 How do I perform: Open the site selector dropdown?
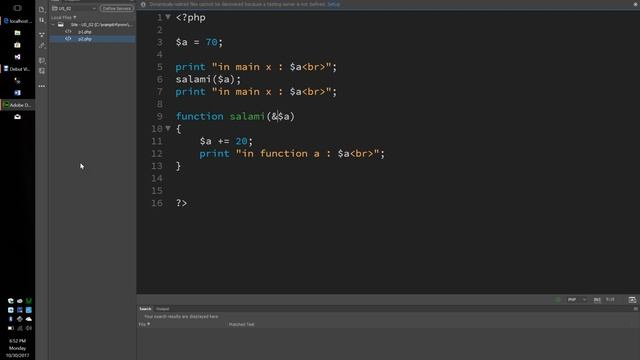[x=74, y=8]
